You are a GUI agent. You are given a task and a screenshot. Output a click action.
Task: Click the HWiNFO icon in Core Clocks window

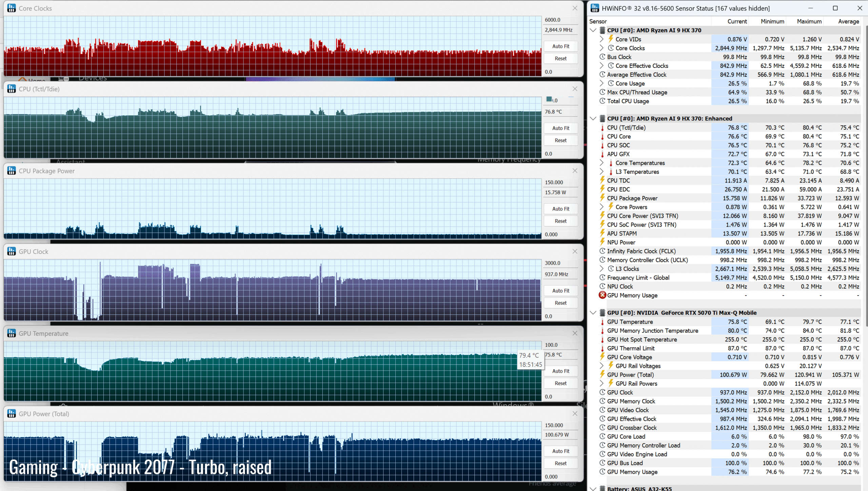[x=11, y=8]
